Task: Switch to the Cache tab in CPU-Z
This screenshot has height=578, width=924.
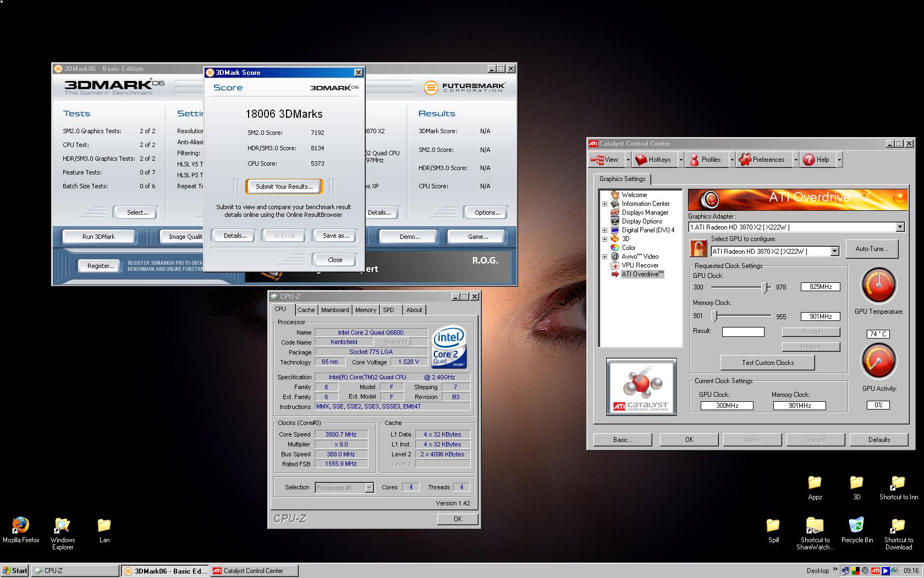Action: pos(306,310)
